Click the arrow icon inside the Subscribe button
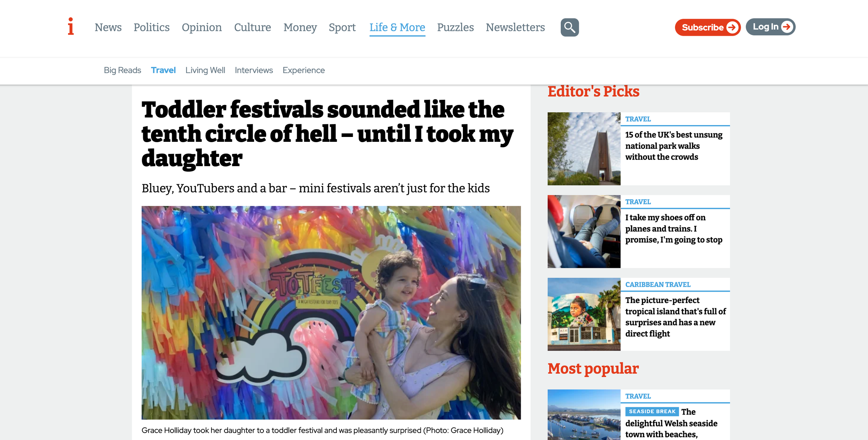The width and height of the screenshot is (868, 440). (732, 27)
